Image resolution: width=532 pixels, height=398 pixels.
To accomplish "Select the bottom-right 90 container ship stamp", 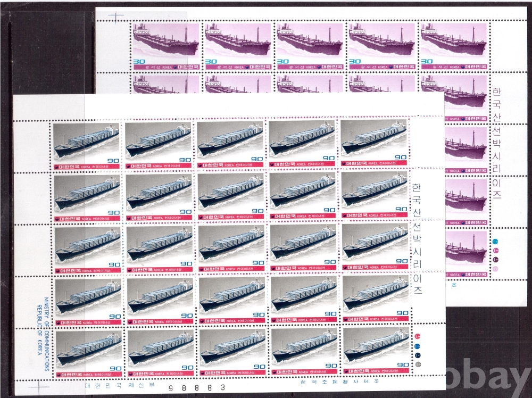I will (x=375, y=349).
